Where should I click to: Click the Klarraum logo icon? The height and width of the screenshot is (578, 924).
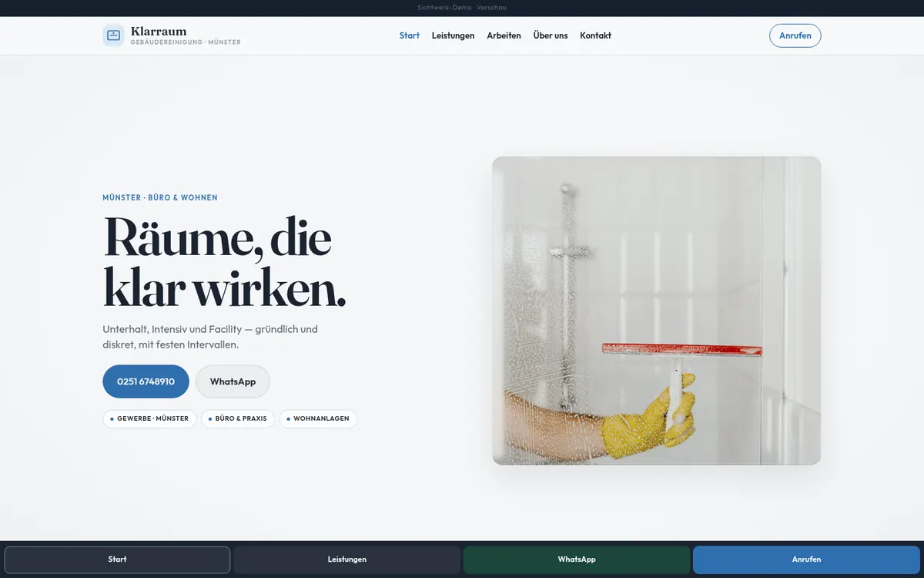coord(113,35)
